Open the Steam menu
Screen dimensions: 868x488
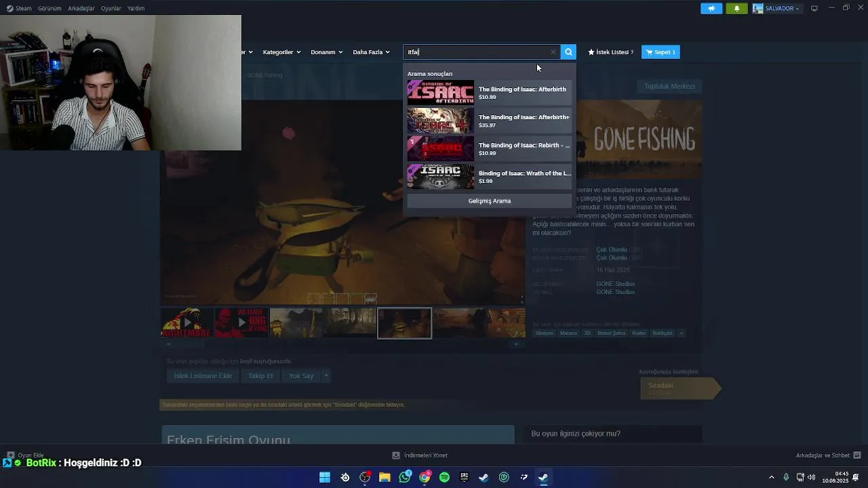[x=19, y=8]
